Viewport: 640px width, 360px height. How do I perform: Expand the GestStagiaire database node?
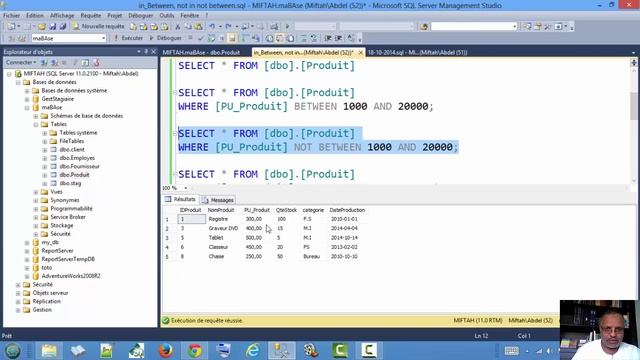(x=27, y=99)
